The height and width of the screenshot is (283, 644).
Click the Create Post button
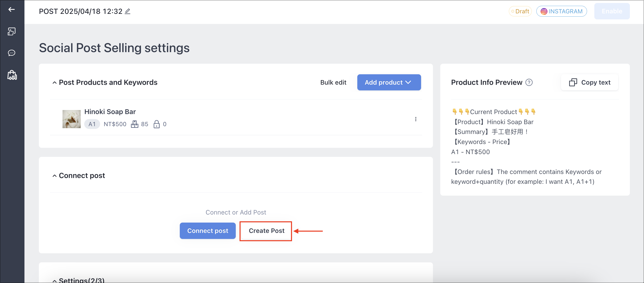click(x=267, y=231)
